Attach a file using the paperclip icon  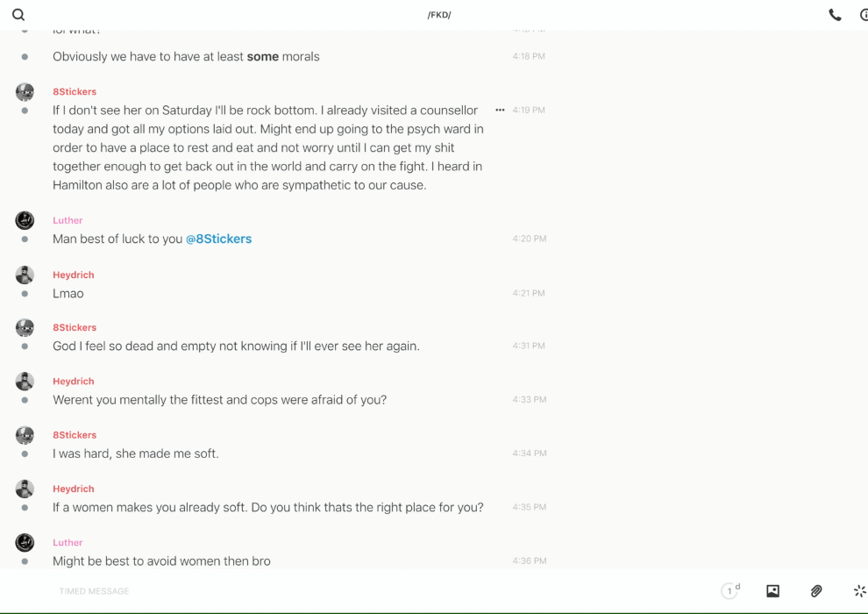click(816, 591)
